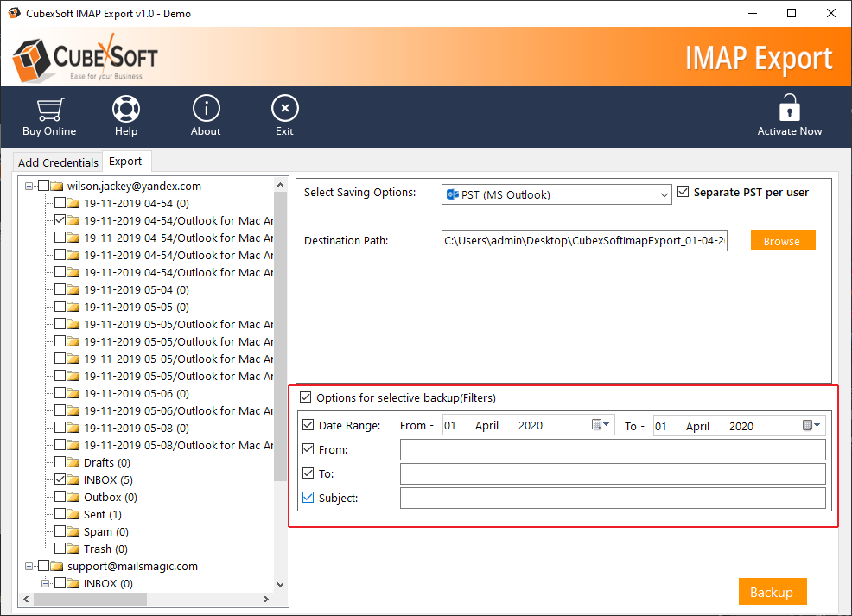Screen dimensions: 852x616
Task: Click the folder tree horizontal scrollbar thumb
Action: pyautogui.click(x=90, y=600)
